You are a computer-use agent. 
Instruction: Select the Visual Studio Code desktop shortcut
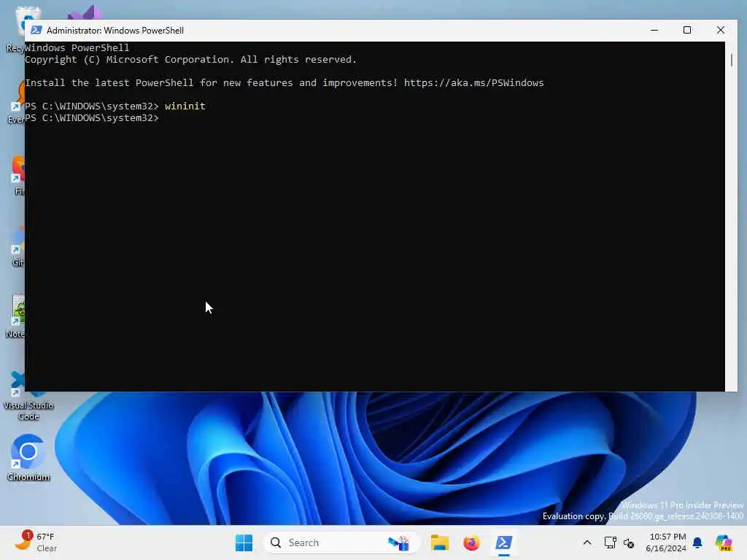click(x=28, y=397)
